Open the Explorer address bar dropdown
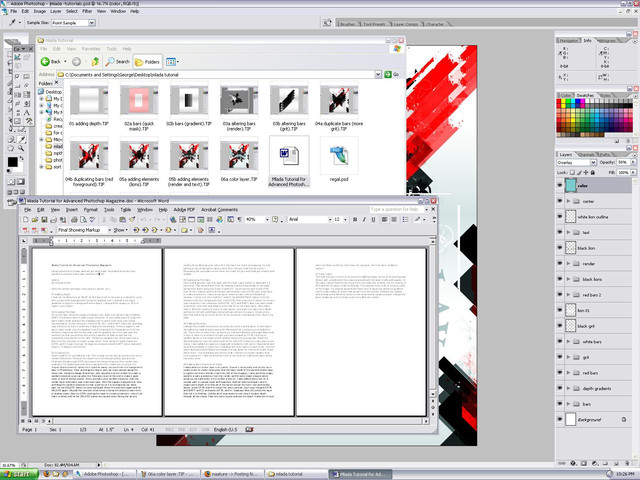 pos(378,74)
